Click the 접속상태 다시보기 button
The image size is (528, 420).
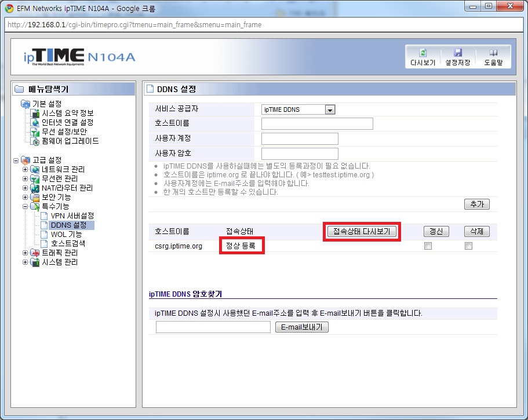click(362, 231)
